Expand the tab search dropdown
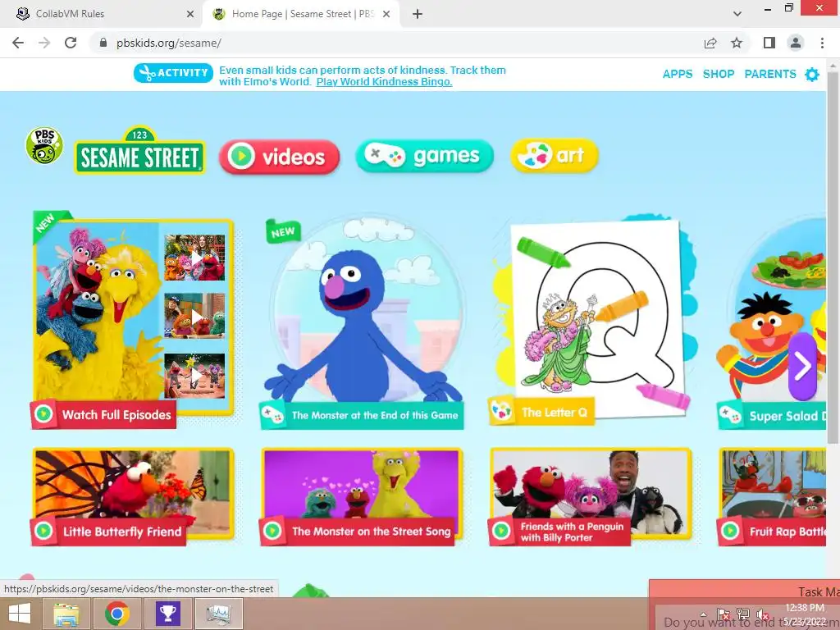 click(x=737, y=14)
